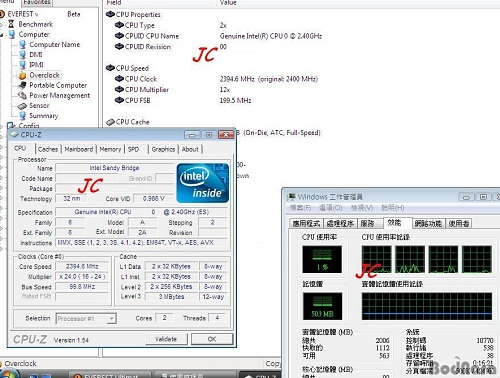Click the Summary icon in the tree
500x378 pixels.
pos(23,115)
